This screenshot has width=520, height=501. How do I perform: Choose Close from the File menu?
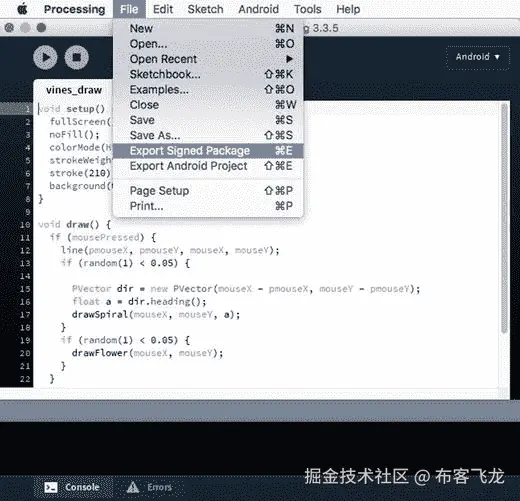pos(208,105)
